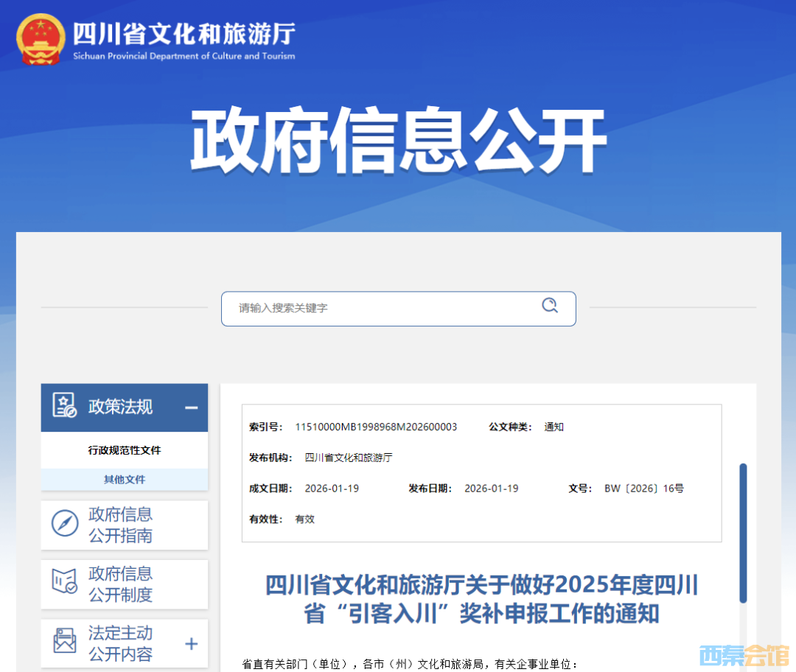Click the 西秦会馆 watermark logo

pos(743,654)
